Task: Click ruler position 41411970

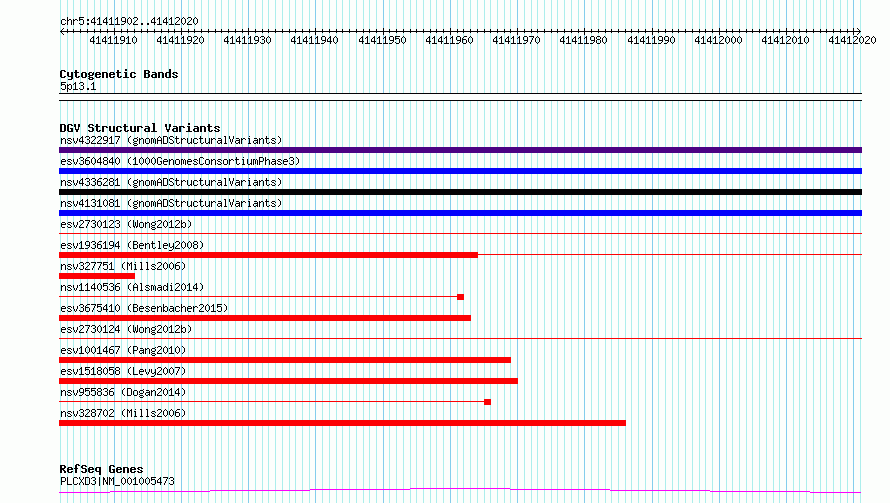Action: 516,40
